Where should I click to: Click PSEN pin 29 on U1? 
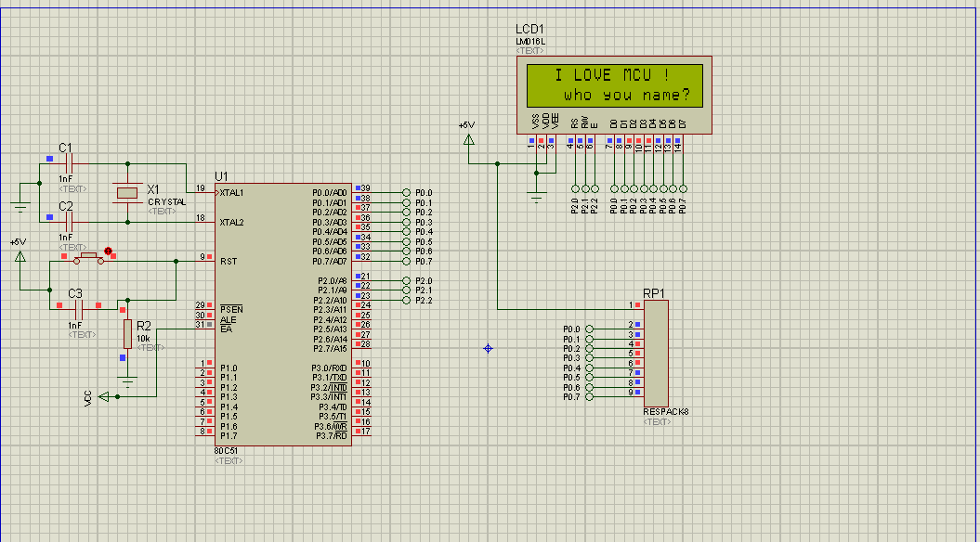205,309
